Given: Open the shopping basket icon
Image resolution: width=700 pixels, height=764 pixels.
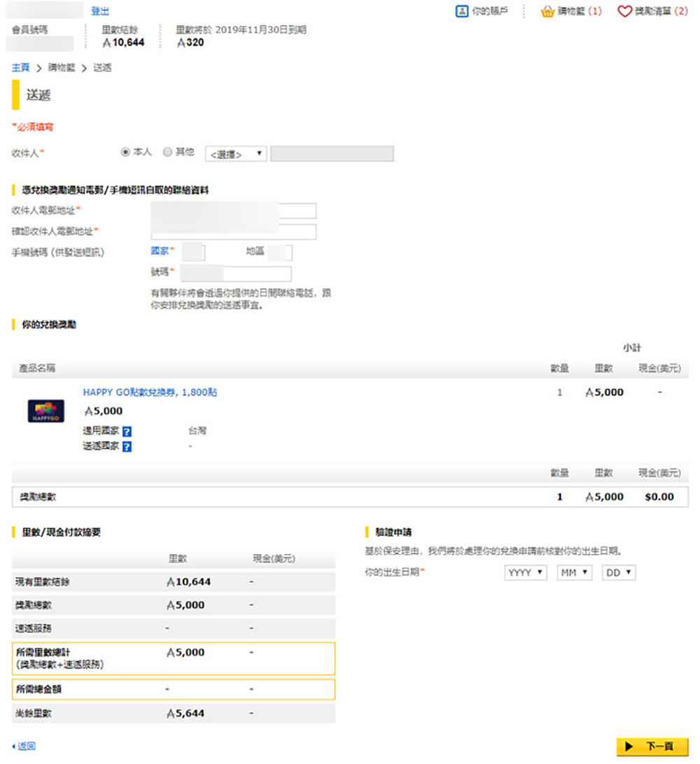Looking at the screenshot, I should [x=547, y=11].
